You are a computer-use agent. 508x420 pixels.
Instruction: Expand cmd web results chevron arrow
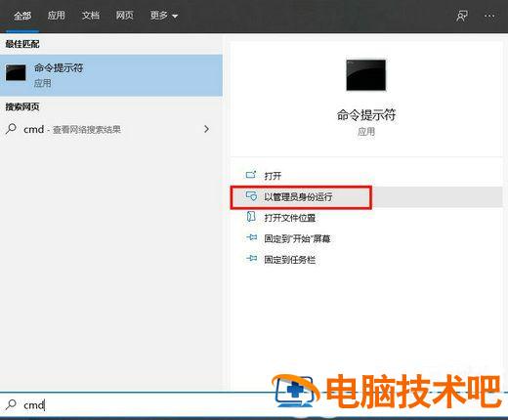206,129
